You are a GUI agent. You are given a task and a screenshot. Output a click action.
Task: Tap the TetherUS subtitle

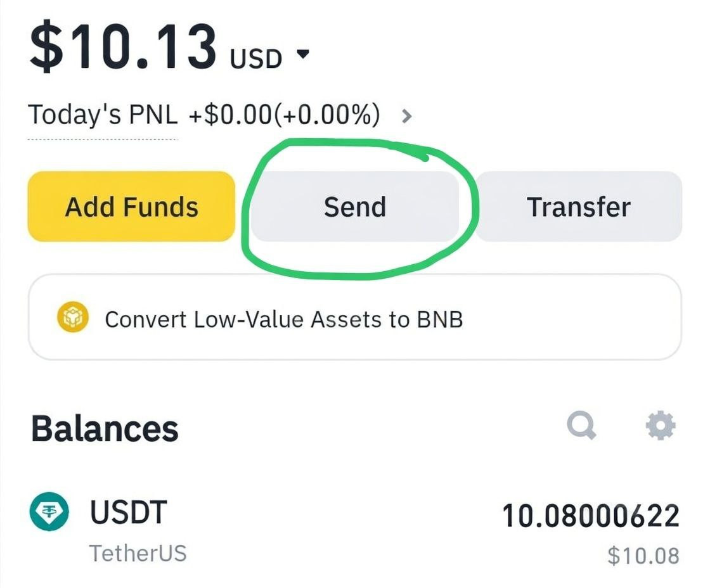click(x=138, y=553)
